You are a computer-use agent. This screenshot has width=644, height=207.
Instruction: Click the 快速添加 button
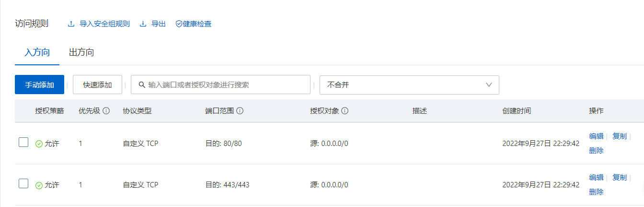click(97, 85)
